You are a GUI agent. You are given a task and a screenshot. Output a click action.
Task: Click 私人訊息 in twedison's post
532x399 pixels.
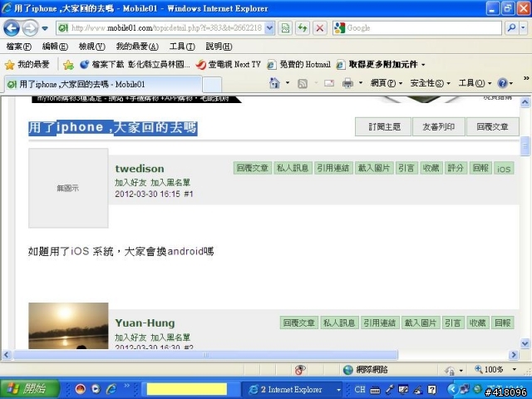293,168
